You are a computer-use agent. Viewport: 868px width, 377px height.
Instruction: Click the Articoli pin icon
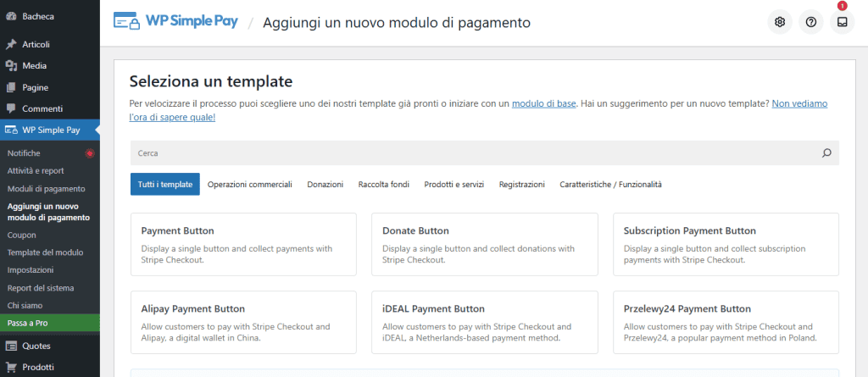pyautogui.click(x=10, y=44)
